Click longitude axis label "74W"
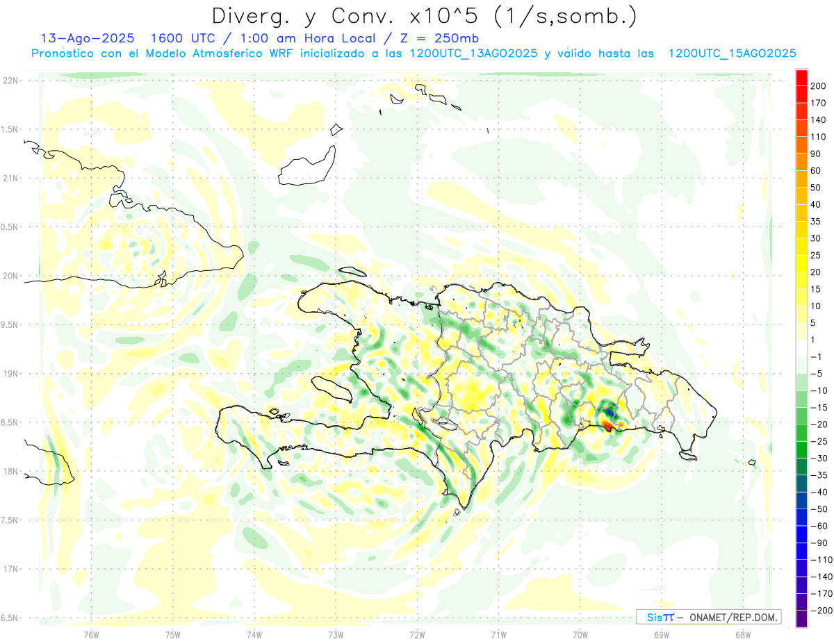Image resolution: width=834 pixels, height=644 pixels. [254, 634]
